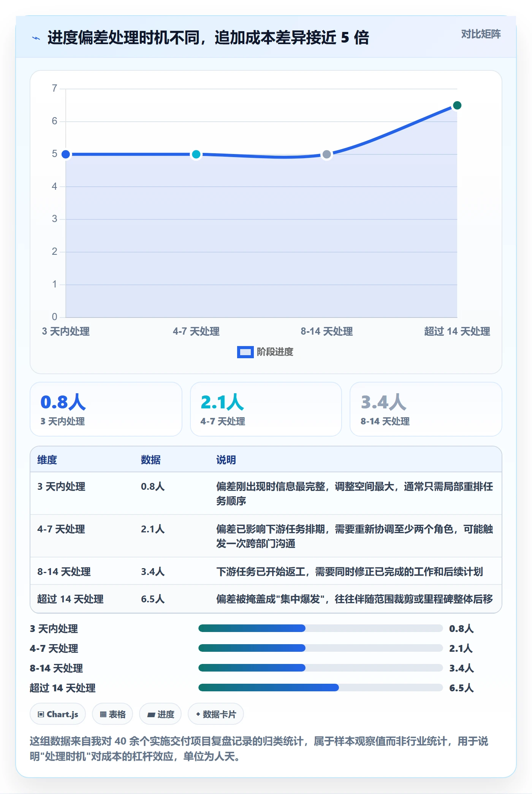Click the square icon in Chart.js tag
The image size is (532, 794).
click(41, 715)
